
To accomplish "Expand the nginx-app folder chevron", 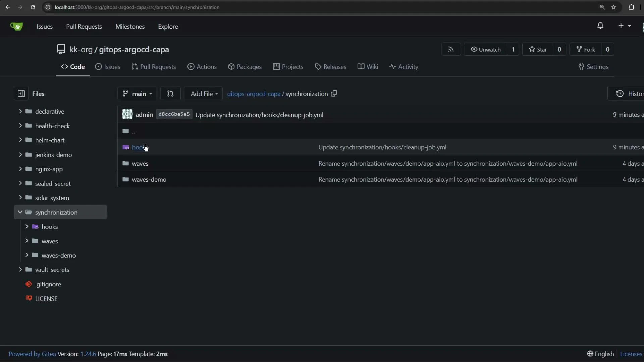I will coord(20,169).
